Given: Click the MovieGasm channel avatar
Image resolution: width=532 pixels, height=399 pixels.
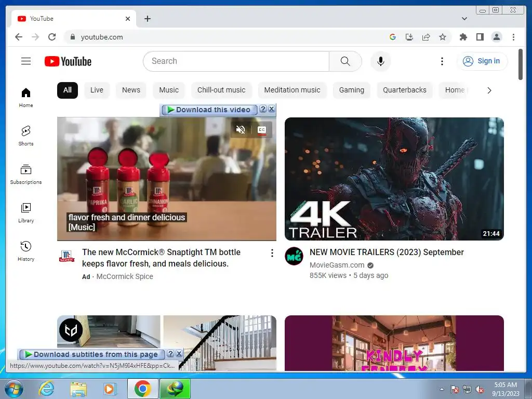Looking at the screenshot, I should (294, 256).
